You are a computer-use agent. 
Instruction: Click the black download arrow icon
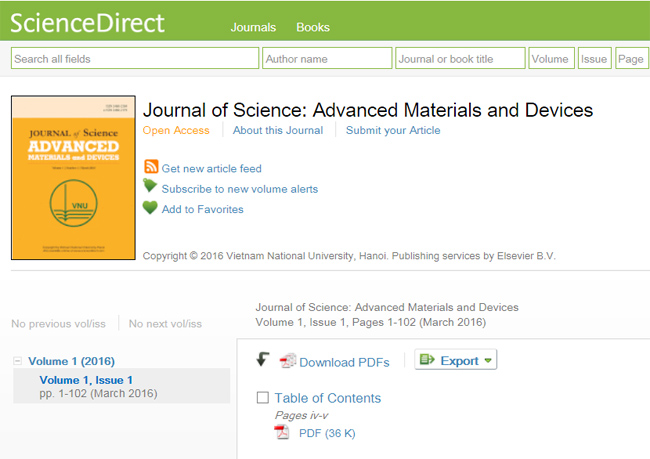coord(263,360)
